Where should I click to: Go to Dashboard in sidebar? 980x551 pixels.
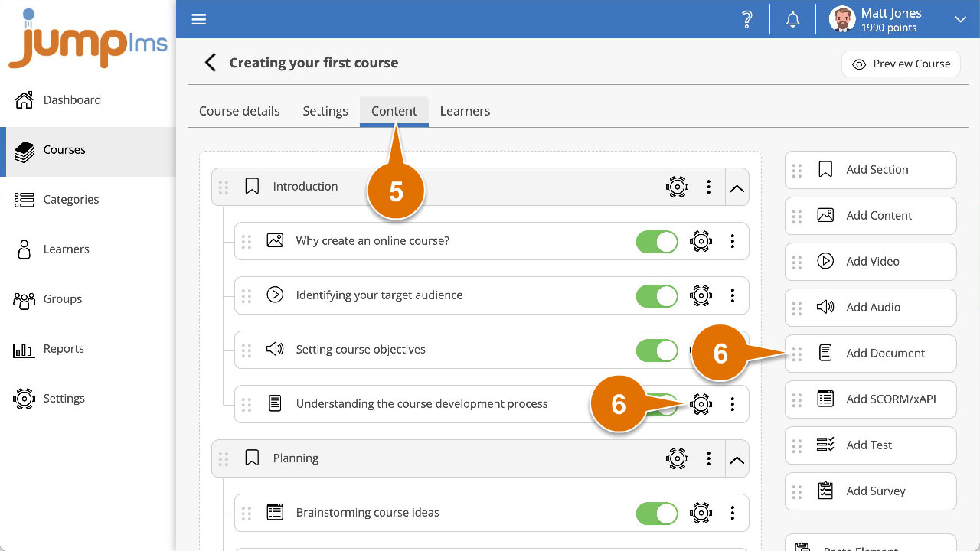[x=88, y=100]
